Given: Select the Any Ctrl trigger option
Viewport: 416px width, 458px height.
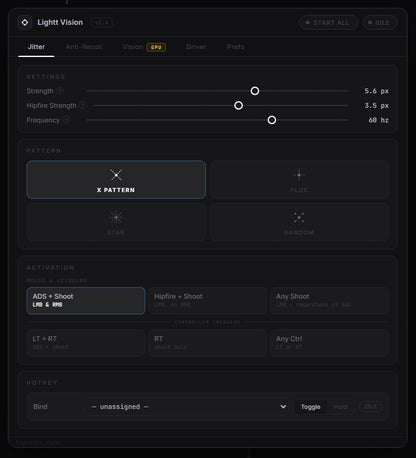Looking at the screenshot, I should pos(329,343).
